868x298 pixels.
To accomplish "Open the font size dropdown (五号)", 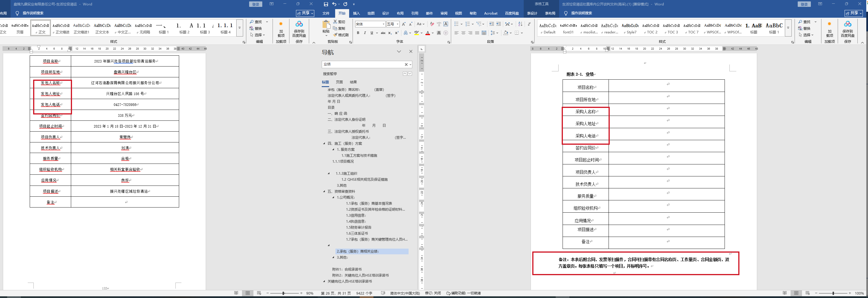I will [x=398, y=24].
